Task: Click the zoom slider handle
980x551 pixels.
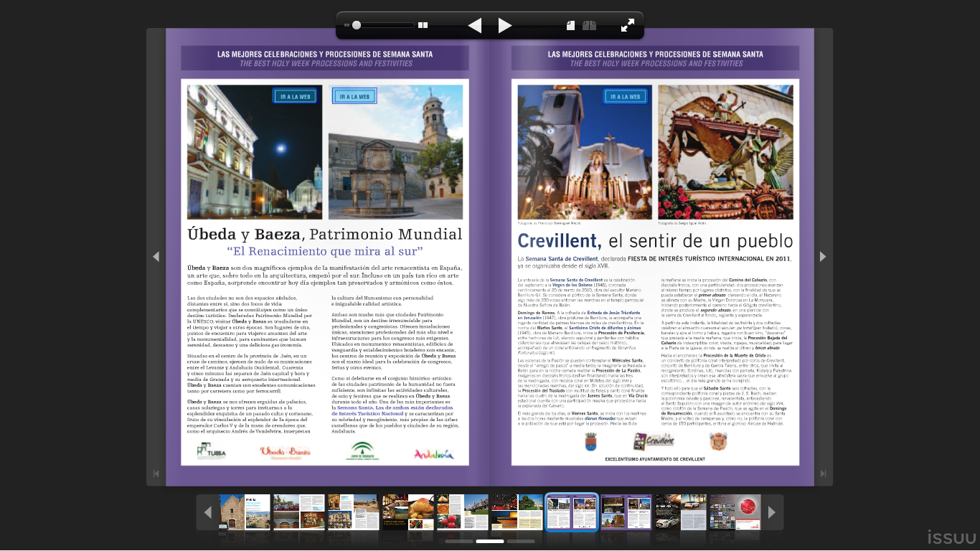Action: coord(357,25)
